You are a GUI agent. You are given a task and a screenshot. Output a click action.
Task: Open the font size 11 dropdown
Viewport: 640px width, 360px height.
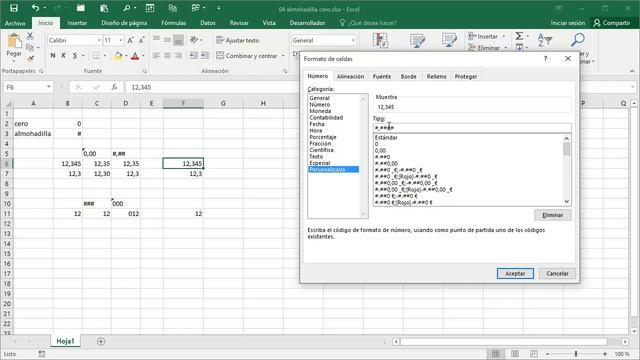click(121, 40)
